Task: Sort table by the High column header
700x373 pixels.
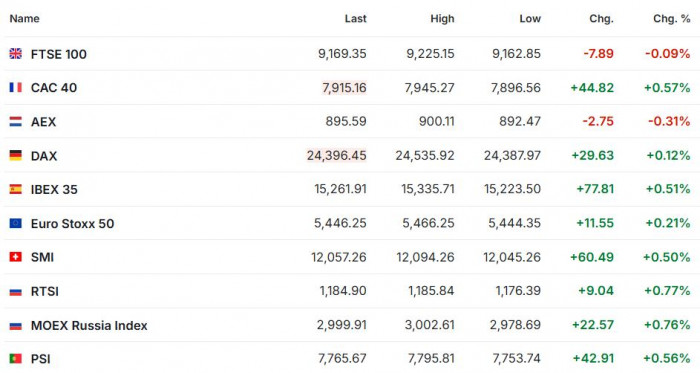Action: pyautogui.click(x=442, y=18)
